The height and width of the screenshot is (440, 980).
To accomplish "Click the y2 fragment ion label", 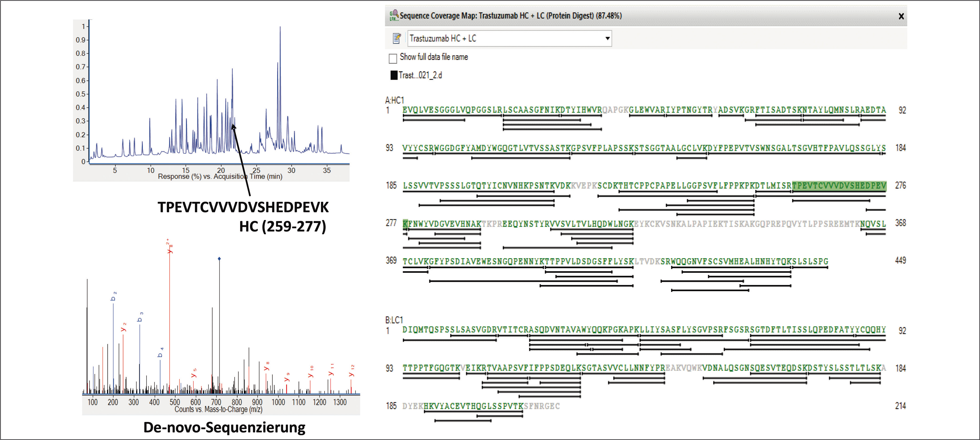I will tap(124, 327).
